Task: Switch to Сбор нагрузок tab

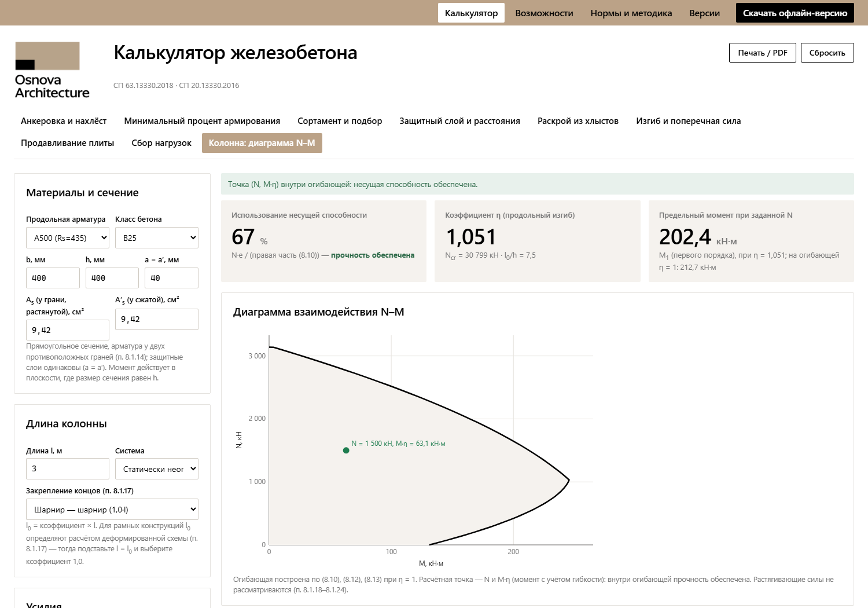Action: click(161, 143)
